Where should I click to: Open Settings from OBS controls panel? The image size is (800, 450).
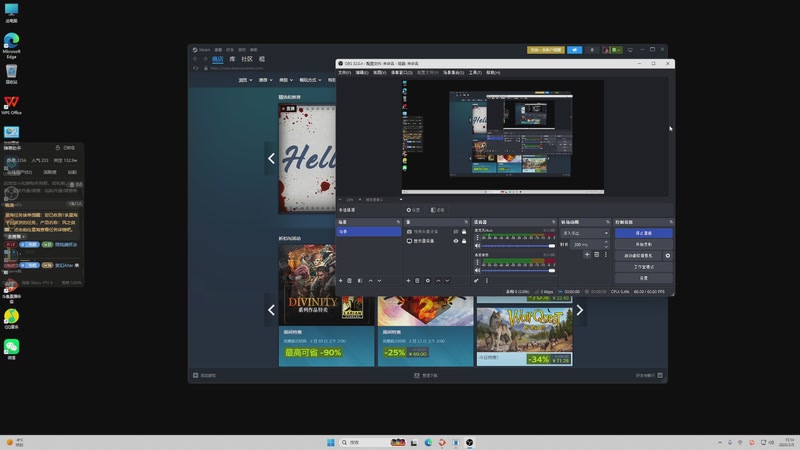pos(643,278)
